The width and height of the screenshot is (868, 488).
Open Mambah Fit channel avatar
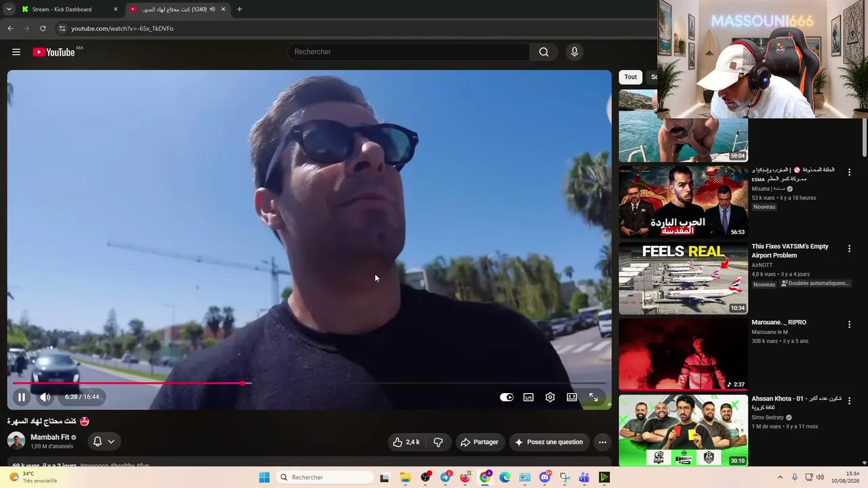[16, 441]
